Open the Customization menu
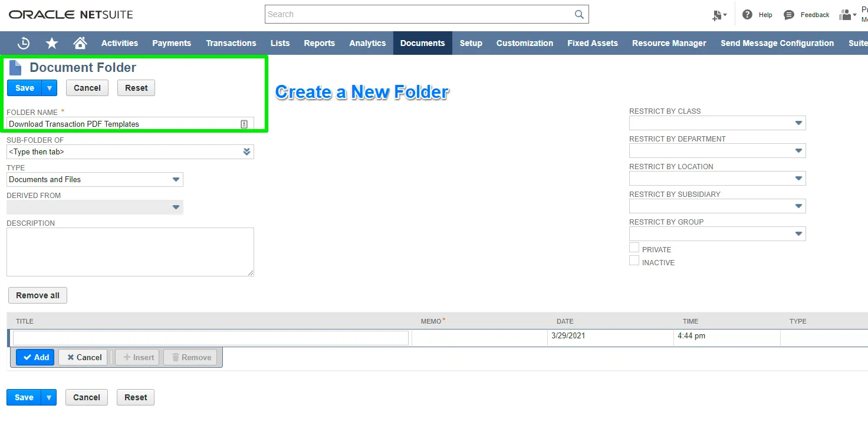868x425 pixels. [x=525, y=43]
